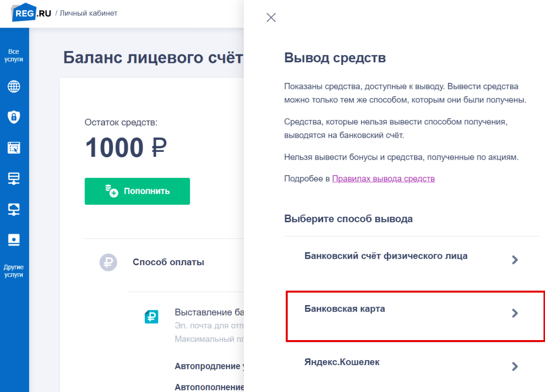Open the Правилах вывода средств link
The width and height of the screenshot is (545, 392).
[383, 179]
